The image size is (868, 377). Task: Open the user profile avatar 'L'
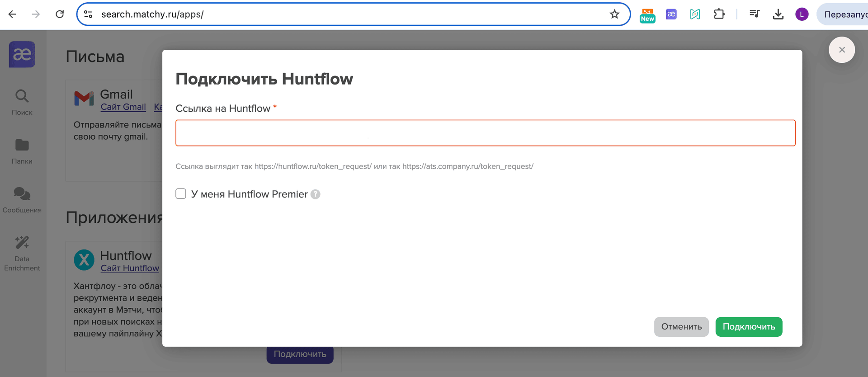pos(802,14)
